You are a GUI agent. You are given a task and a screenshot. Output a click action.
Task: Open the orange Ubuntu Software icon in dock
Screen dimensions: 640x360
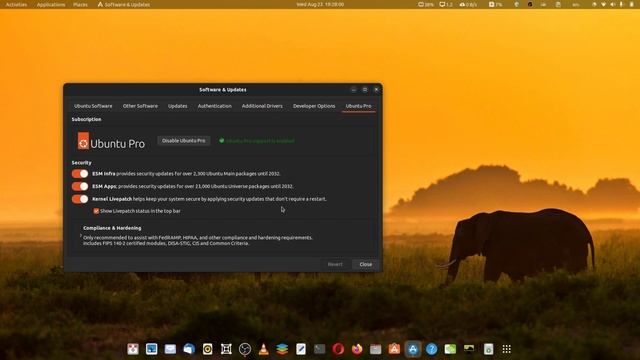click(394, 349)
